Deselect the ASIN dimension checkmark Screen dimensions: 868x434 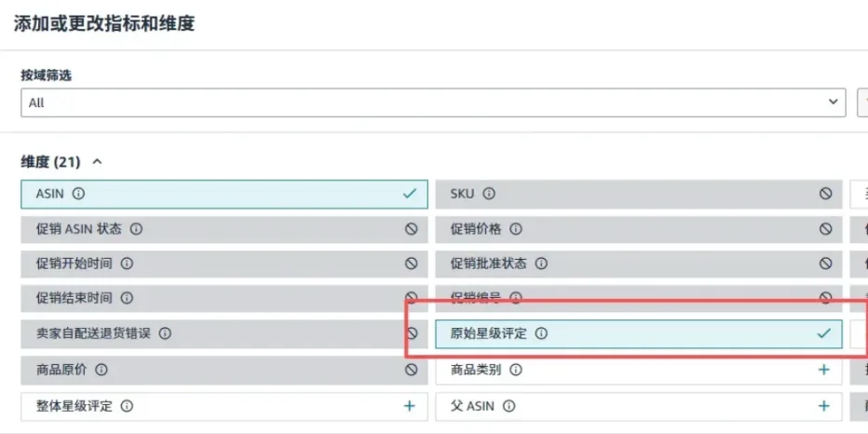[410, 194]
